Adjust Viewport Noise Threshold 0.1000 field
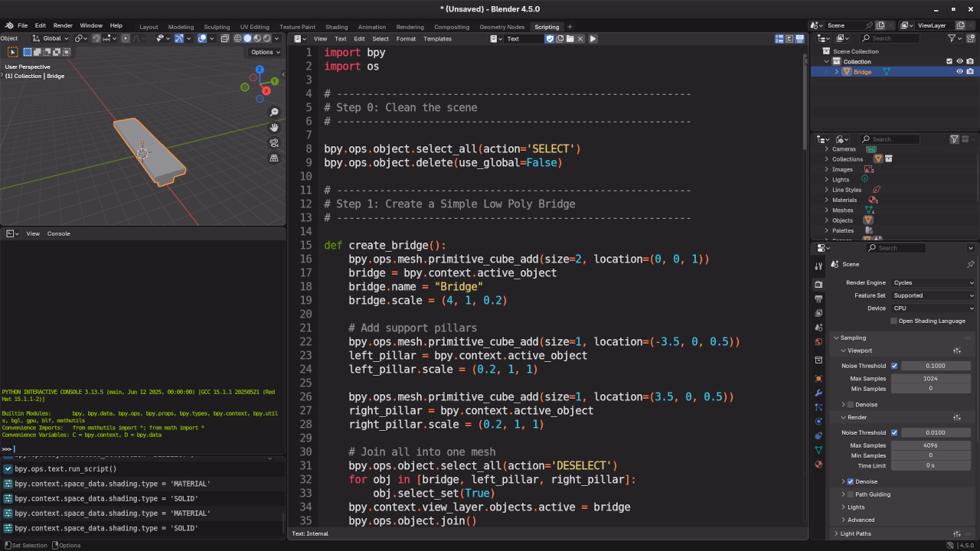The height and width of the screenshot is (551, 980). coord(935,366)
